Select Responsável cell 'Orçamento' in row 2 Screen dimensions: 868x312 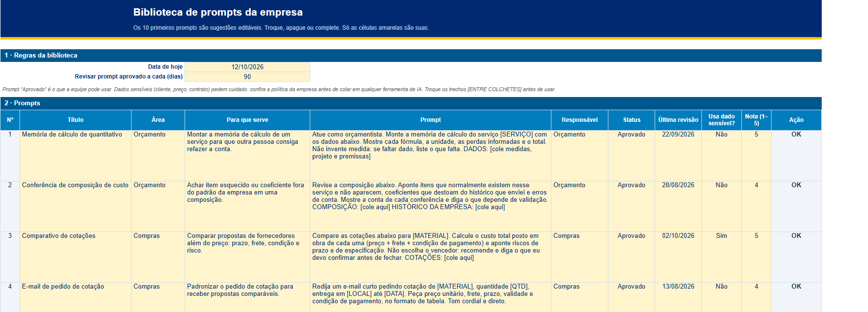[580, 206]
